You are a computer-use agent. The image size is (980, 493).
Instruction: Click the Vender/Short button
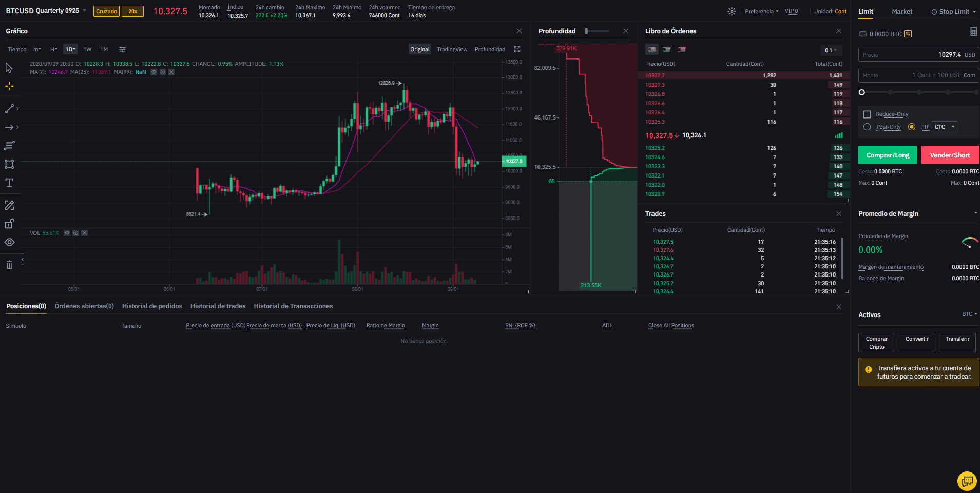950,155
